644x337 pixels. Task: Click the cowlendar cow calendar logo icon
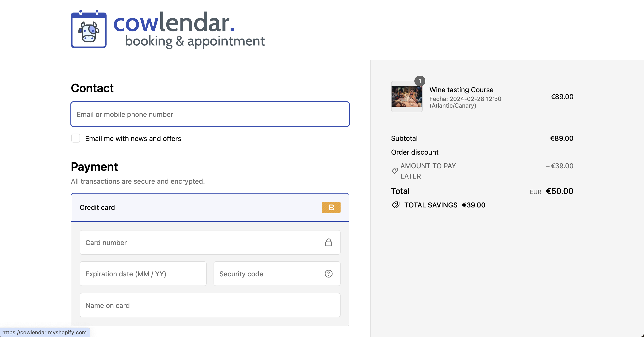click(x=89, y=29)
